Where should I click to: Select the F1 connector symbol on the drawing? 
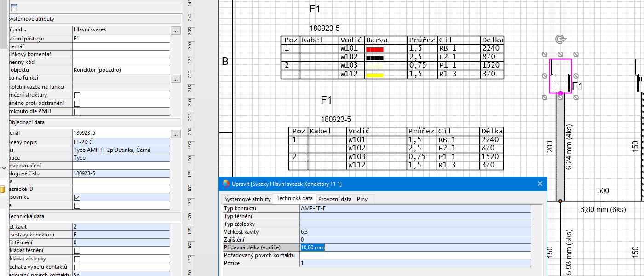pos(560,76)
